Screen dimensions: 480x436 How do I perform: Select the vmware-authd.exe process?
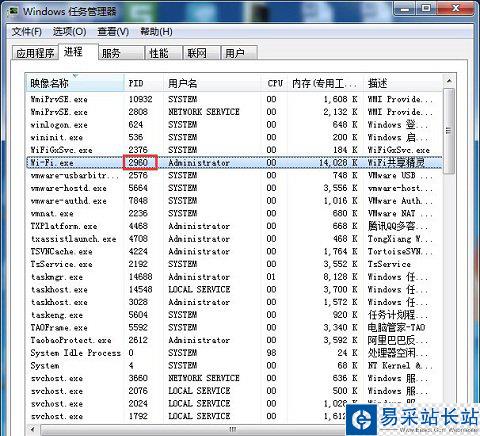(x=235, y=201)
